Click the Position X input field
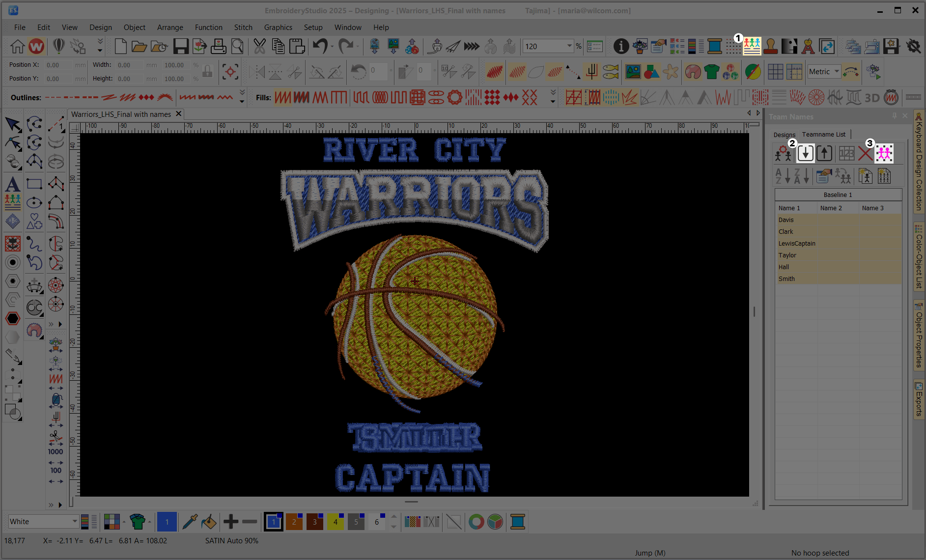This screenshot has height=560, width=926. pos(59,65)
